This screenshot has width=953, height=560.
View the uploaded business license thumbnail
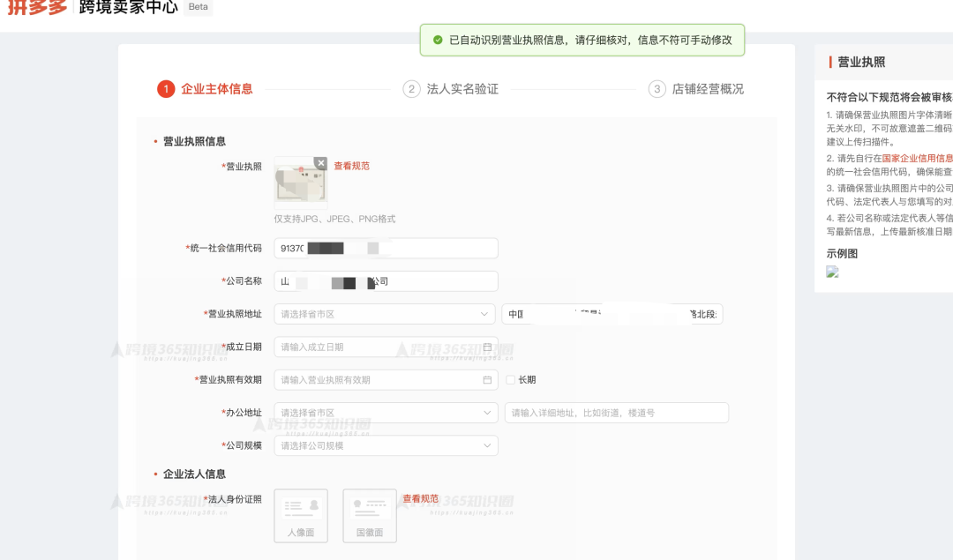point(300,182)
